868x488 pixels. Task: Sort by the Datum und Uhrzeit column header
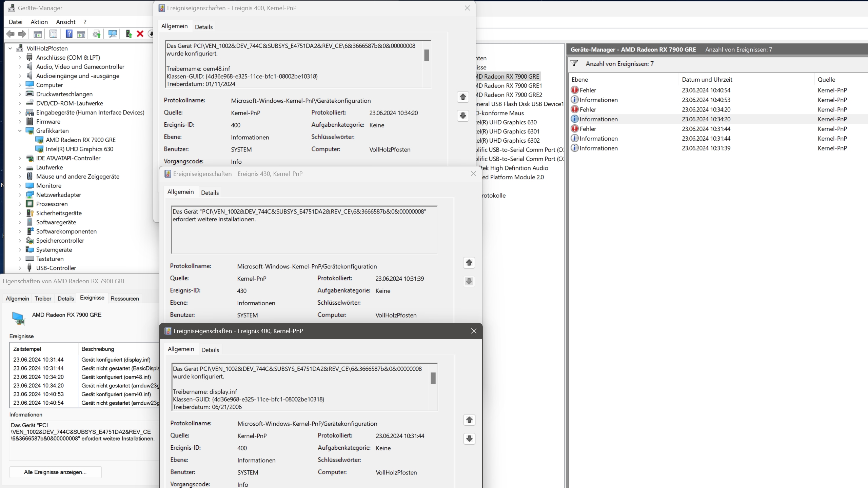click(x=707, y=80)
